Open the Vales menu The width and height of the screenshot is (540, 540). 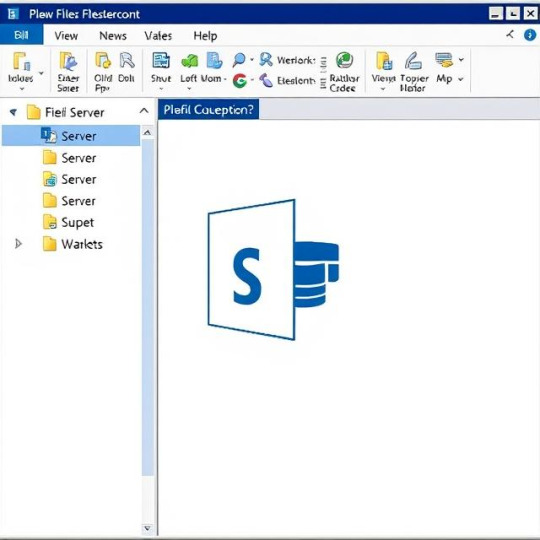pyautogui.click(x=158, y=36)
